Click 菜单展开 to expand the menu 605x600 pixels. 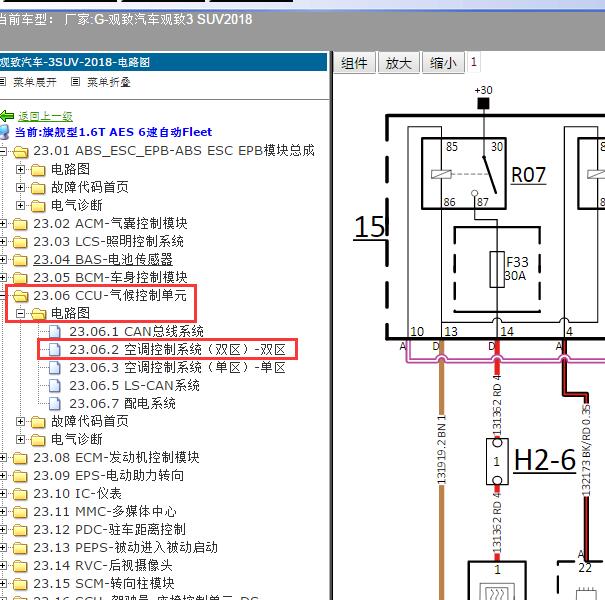point(35,82)
